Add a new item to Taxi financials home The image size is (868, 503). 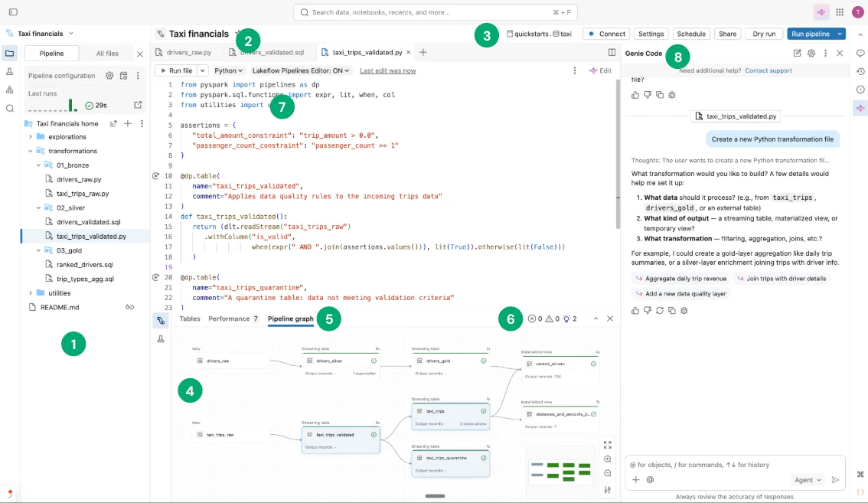(x=128, y=123)
